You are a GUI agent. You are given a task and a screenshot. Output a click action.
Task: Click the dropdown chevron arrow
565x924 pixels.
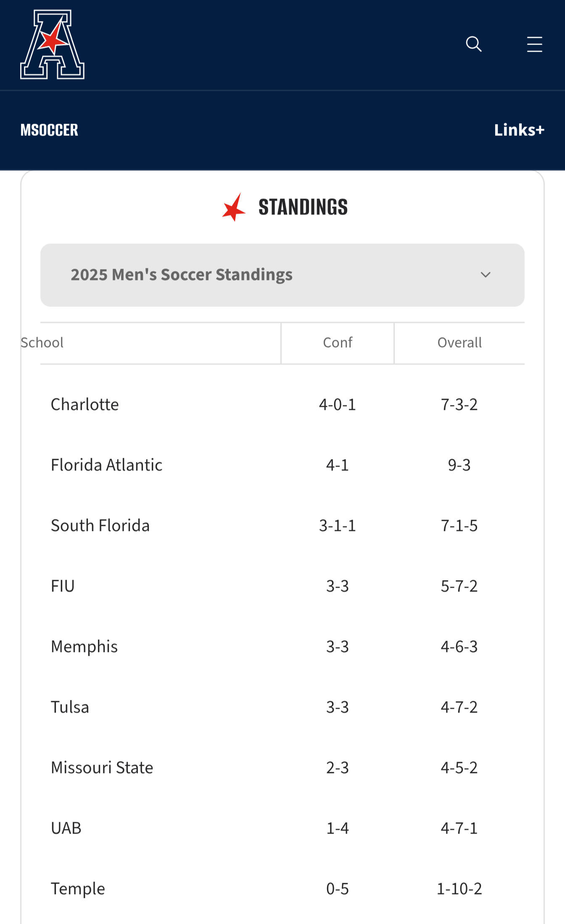(x=486, y=275)
